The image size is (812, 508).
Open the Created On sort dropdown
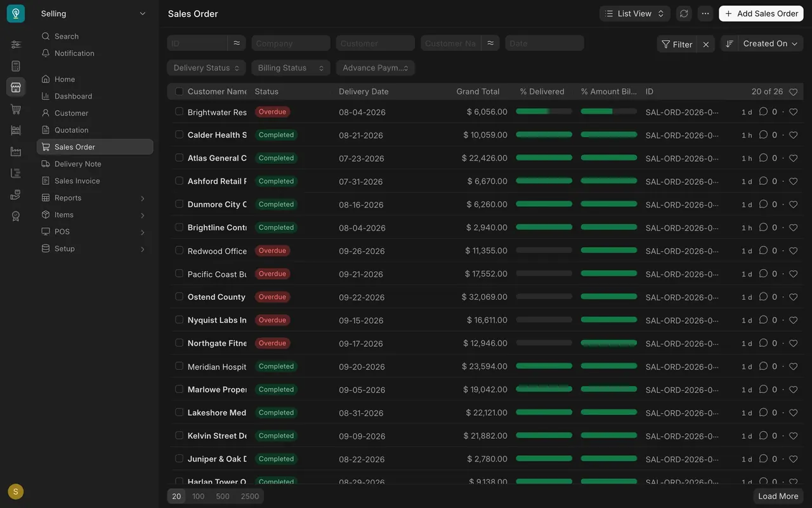[x=770, y=44]
